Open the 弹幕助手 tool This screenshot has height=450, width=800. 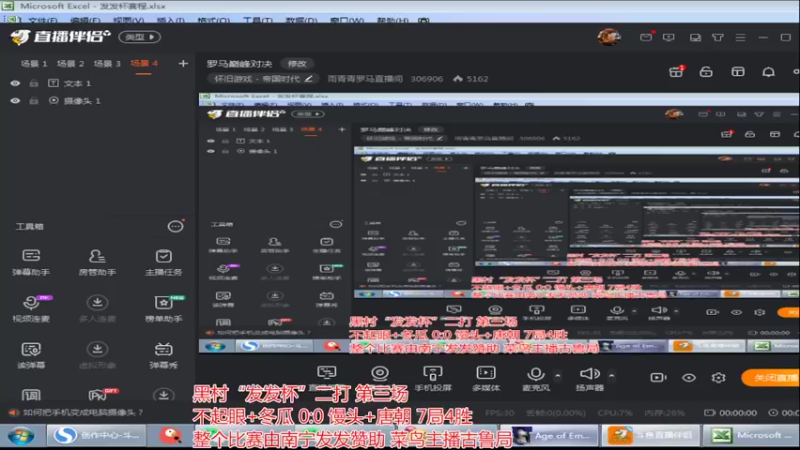point(31,262)
